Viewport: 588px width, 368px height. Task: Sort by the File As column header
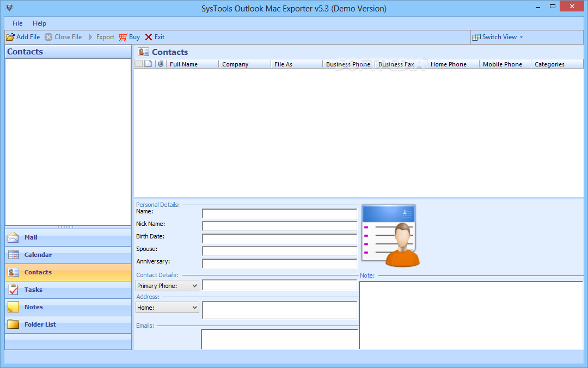coord(297,64)
